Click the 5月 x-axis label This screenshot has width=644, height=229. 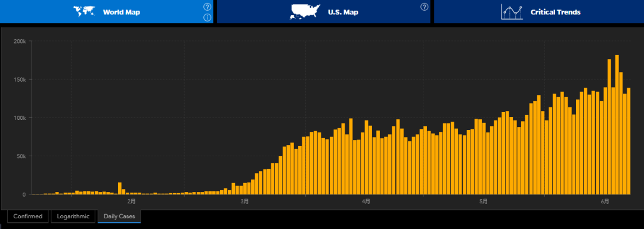484,202
